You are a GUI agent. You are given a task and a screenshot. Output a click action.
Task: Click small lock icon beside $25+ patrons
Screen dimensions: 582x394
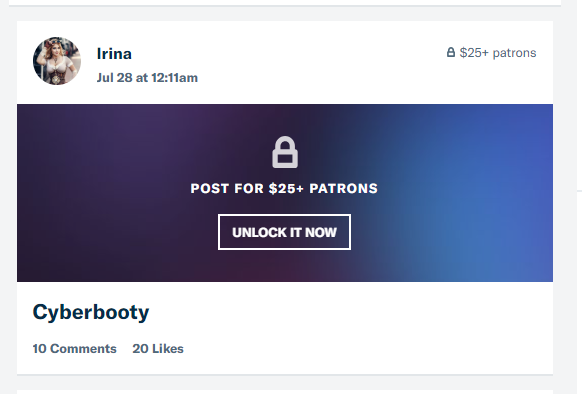point(451,52)
